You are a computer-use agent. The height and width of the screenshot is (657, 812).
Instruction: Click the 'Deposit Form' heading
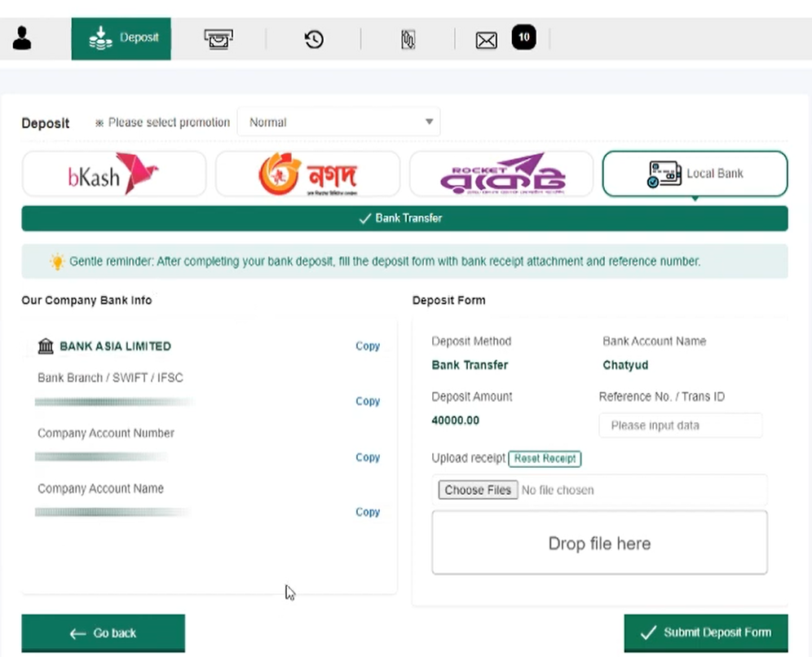click(449, 300)
